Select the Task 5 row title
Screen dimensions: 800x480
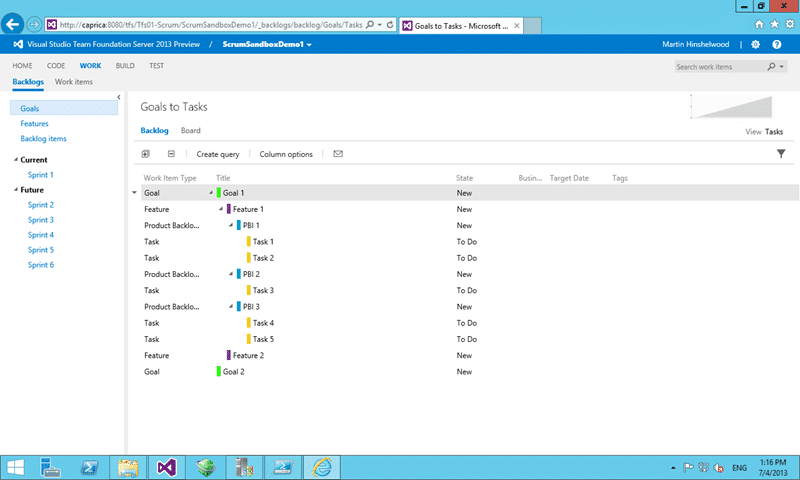(x=263, y=339)
